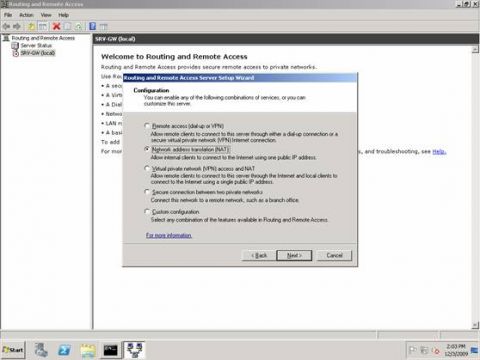Screen dimensions: 480x360
Task: Open Server Manager from the taskbar
Action: (41, 350)
